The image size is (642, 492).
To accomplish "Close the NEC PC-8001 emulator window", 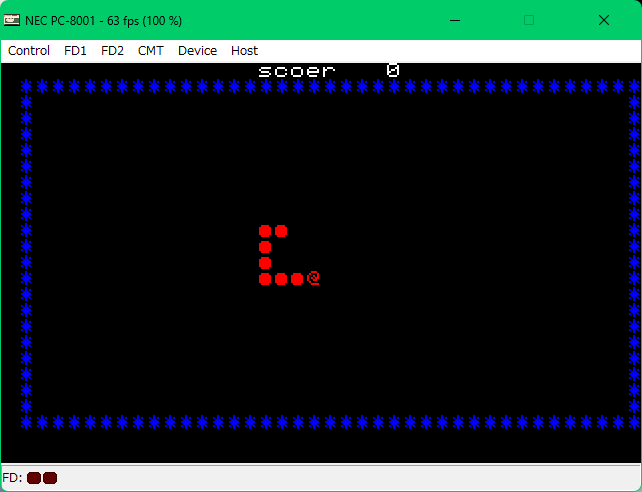I will tap(604, 20).
